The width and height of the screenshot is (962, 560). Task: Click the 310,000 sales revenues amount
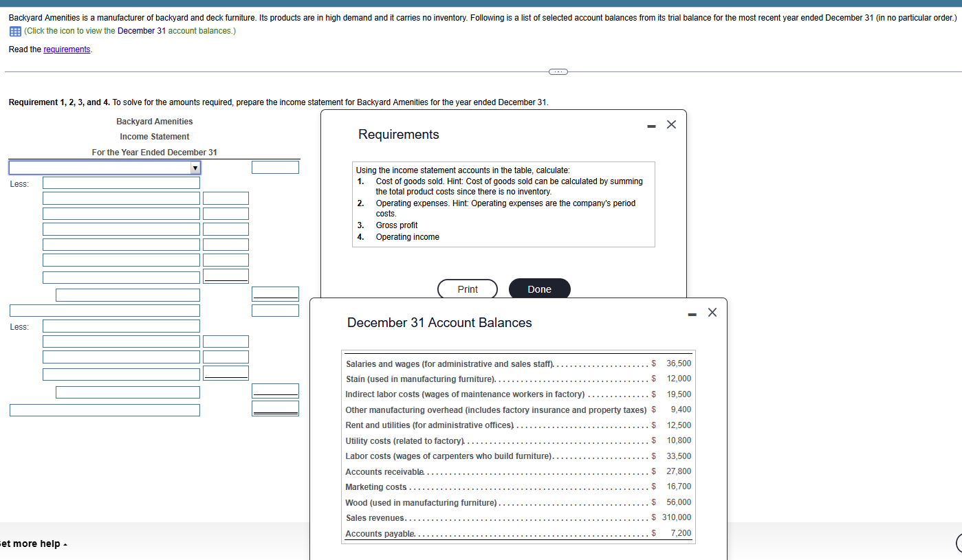pos(677,517)
